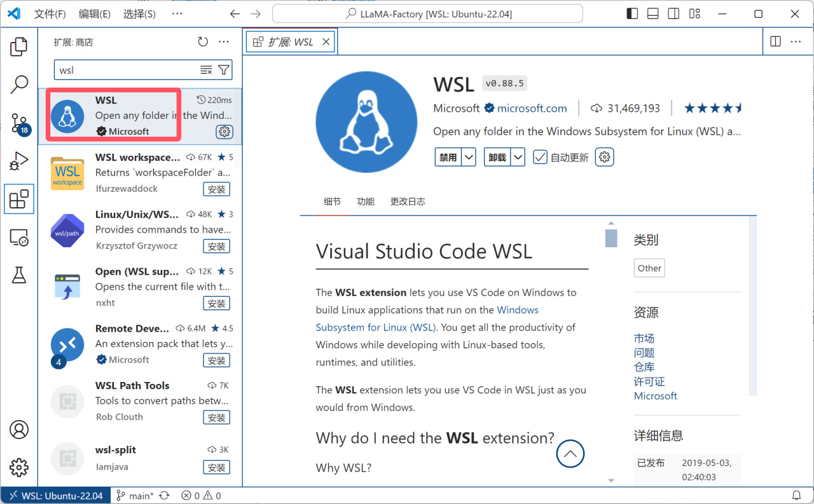Open customize layout icon
Viewport: 814px width, 504px height.
click(x=694, y=14)
